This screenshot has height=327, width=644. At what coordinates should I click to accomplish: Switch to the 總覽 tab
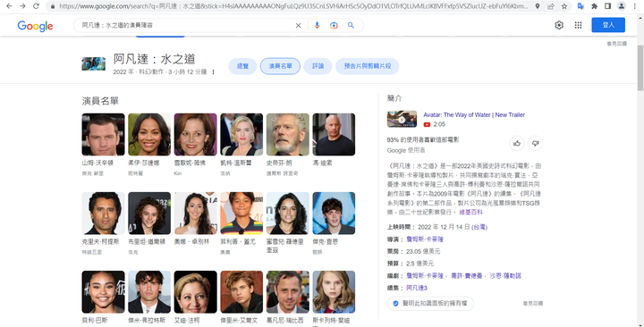click(242, 66)
